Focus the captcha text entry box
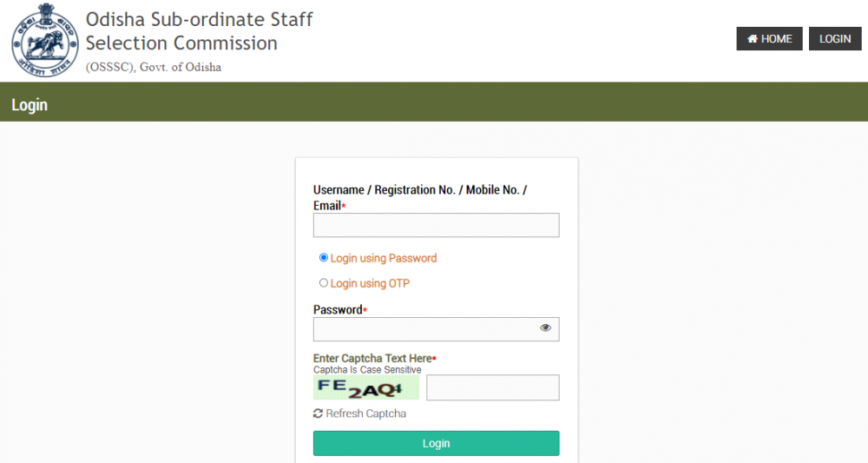This screenshot has height=463, width=868. tap(492, 387)
